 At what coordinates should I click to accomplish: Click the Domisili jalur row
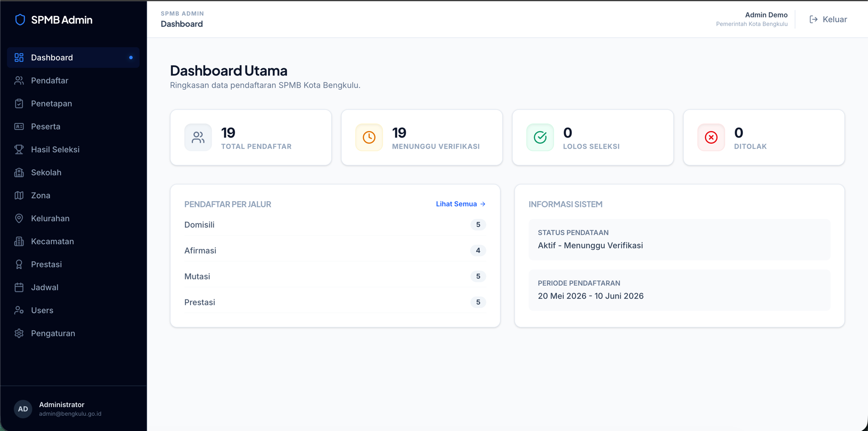[335, 225]
